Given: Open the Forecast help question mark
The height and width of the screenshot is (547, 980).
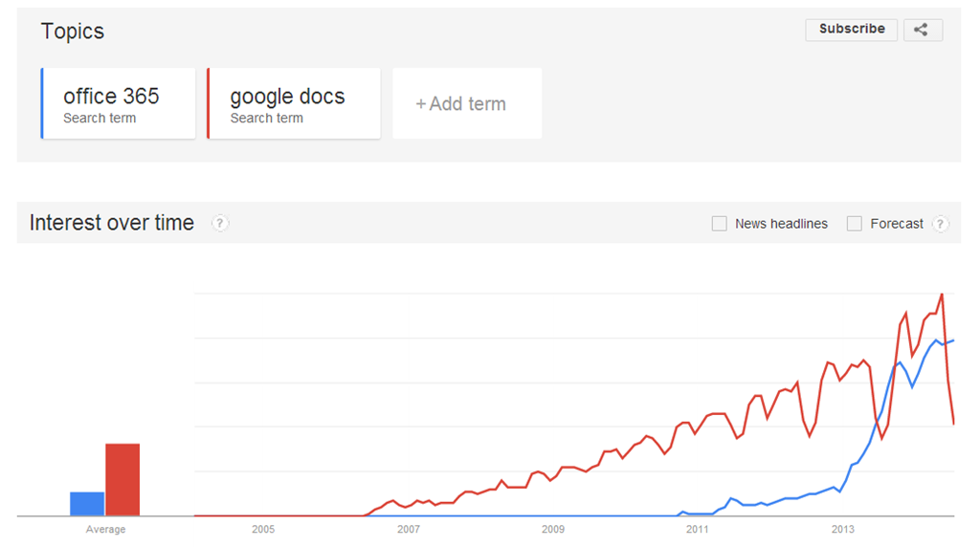Looking at the screenshot, I should pos(941,224).
